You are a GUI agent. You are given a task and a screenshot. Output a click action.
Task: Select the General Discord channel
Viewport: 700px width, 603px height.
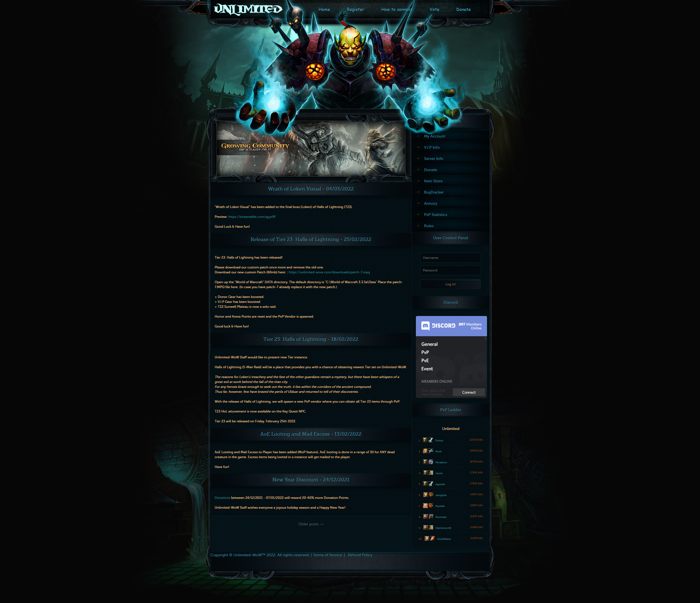pyautogui.click(x=429, y=344)
